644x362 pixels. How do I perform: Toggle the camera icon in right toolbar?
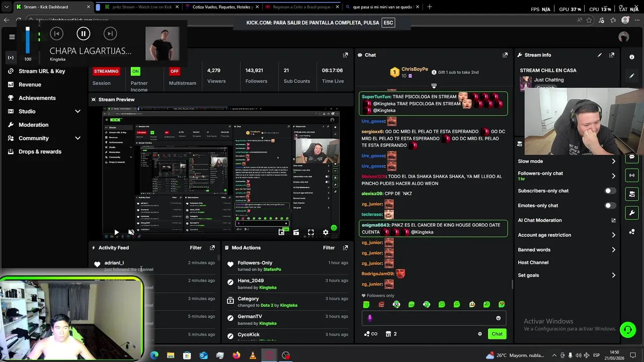pyautogui.click(x=632, y=194)
